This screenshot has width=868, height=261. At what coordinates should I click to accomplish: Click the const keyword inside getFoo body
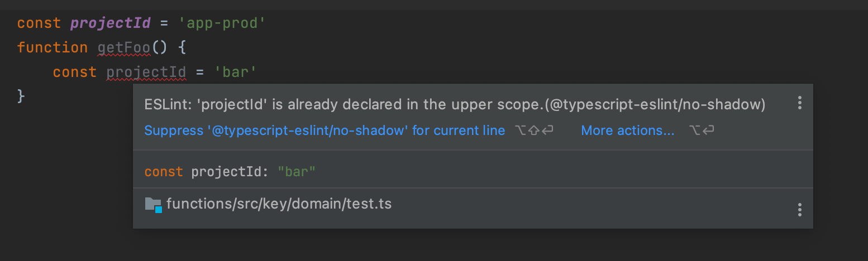(x=74, y=72)
